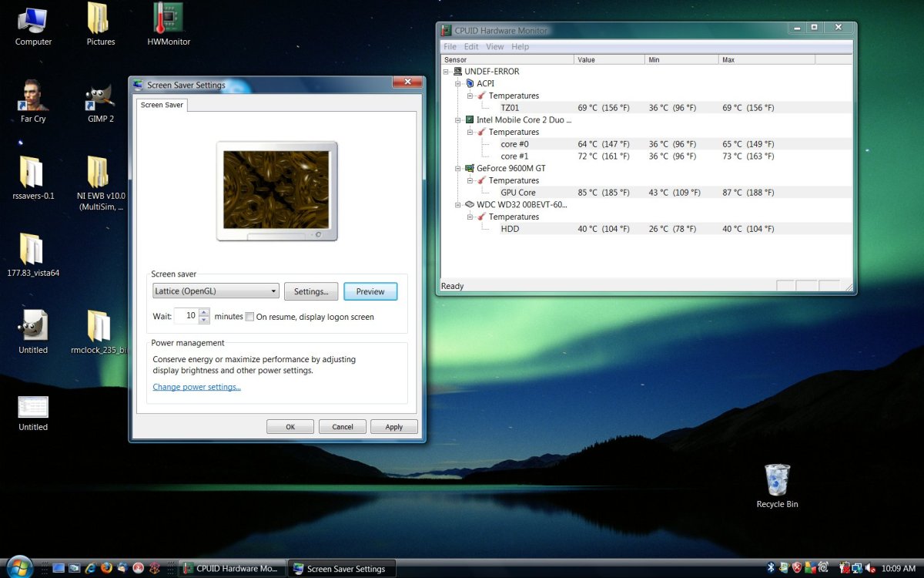Screen dimensions: 924x578
Task: Open the 'Change power settings...' link
Action: coord(196,387)
